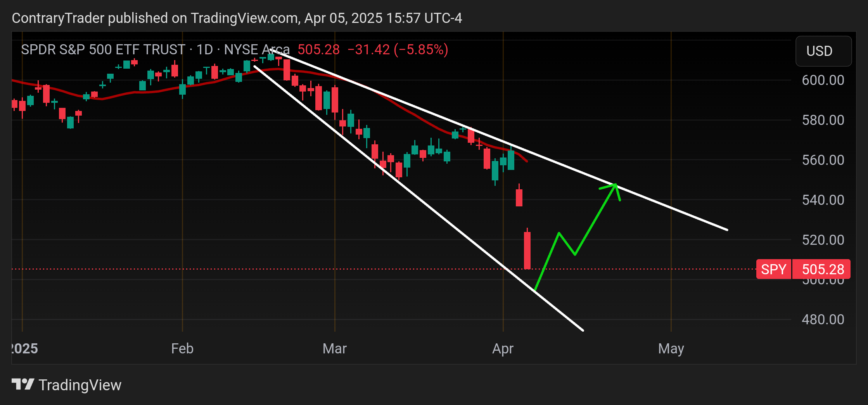
Task: Click the 540.00 price axis label
Action: (x=823, y=200)
